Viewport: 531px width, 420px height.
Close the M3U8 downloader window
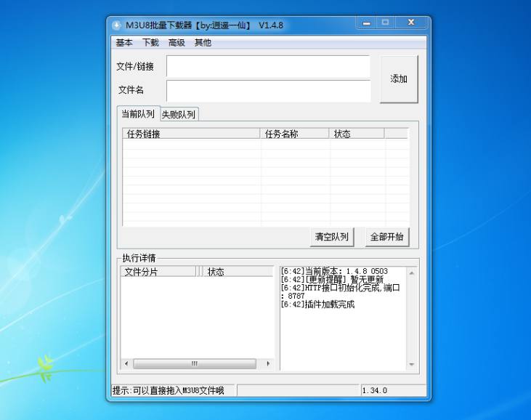(410, 23)
